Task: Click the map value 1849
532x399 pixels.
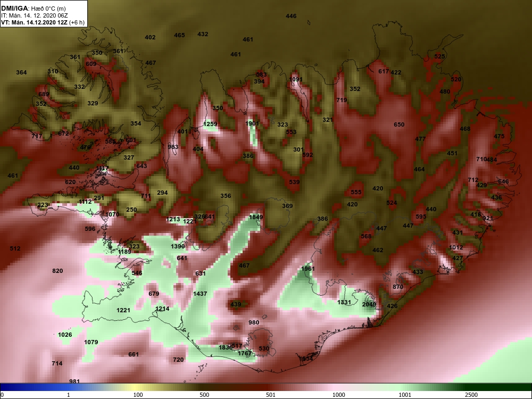Action: click(256, 217)
